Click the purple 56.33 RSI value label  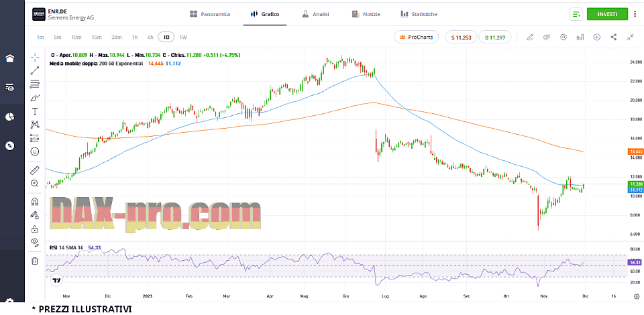(636, 262)
